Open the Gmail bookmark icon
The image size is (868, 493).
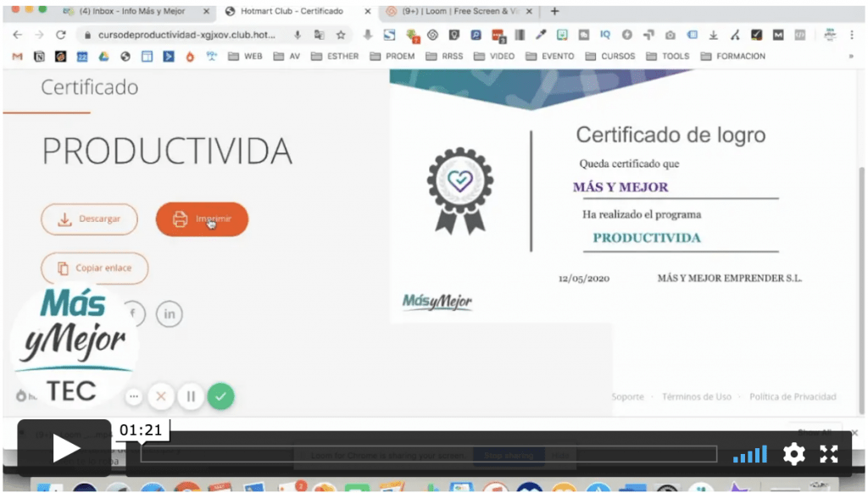pos(18,57)
